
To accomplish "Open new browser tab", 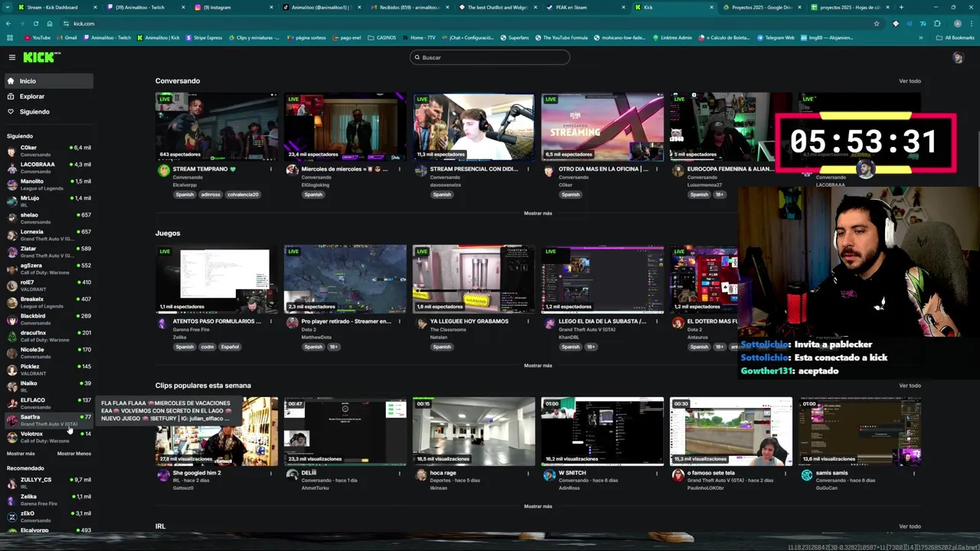I will [x=901, y=7].
